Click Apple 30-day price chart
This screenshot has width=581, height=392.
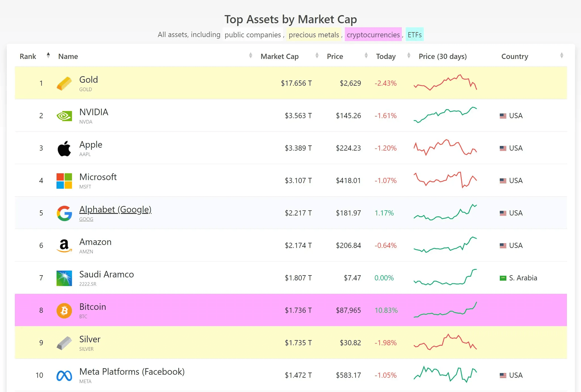tap(445, 147)
